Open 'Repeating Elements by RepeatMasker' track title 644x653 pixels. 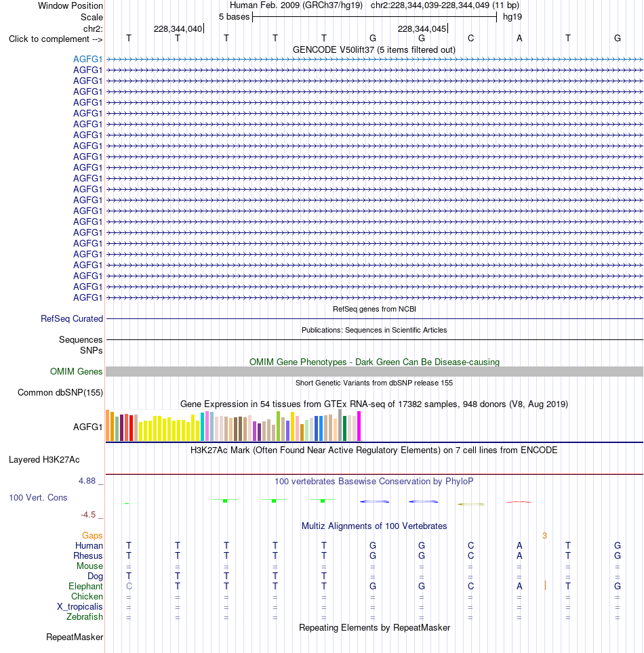(x=374, y=628)
